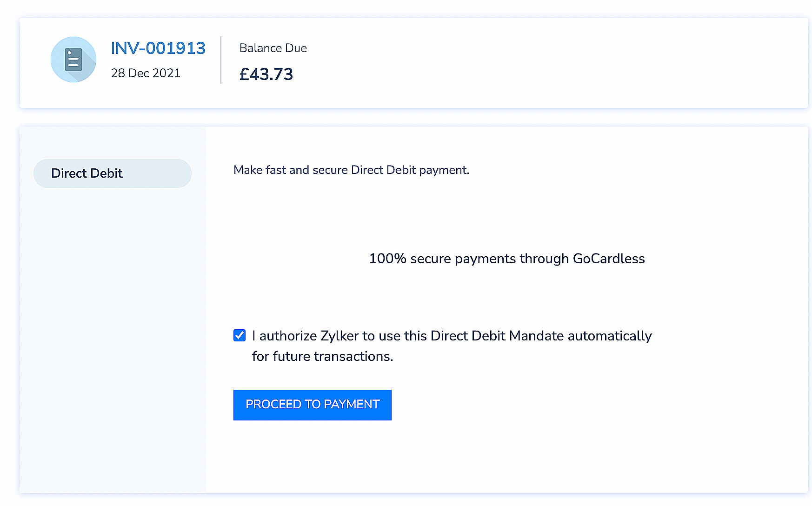Click the GoCardless secure payments text
This screenshot has width=812, height=506.
506,259
